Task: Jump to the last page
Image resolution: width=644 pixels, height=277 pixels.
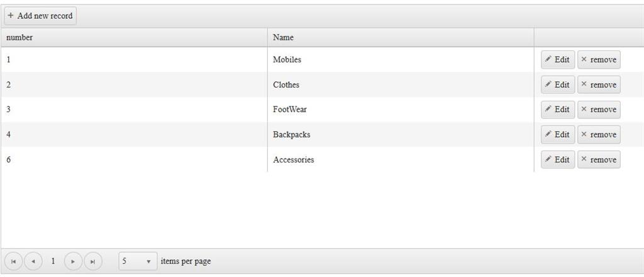Action: pyautogui.click(x=93, y=261)
